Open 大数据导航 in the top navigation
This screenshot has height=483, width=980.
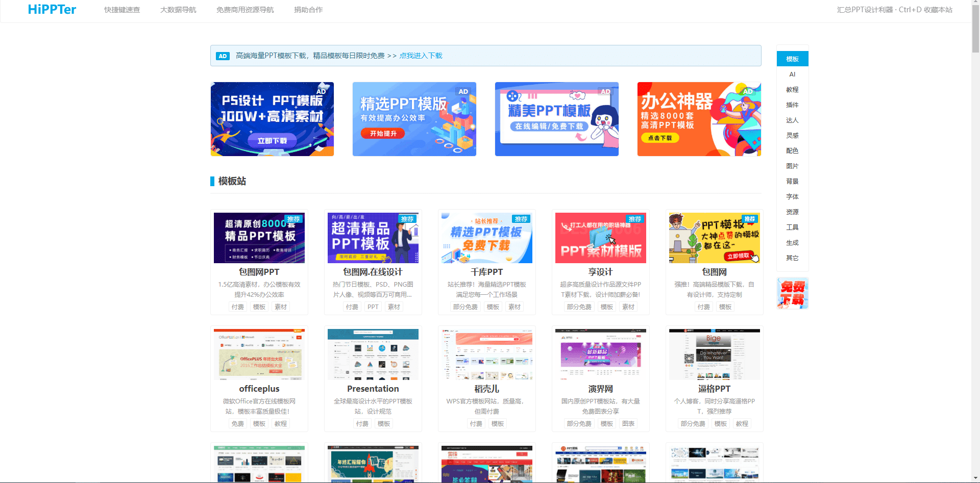point(178,10)
